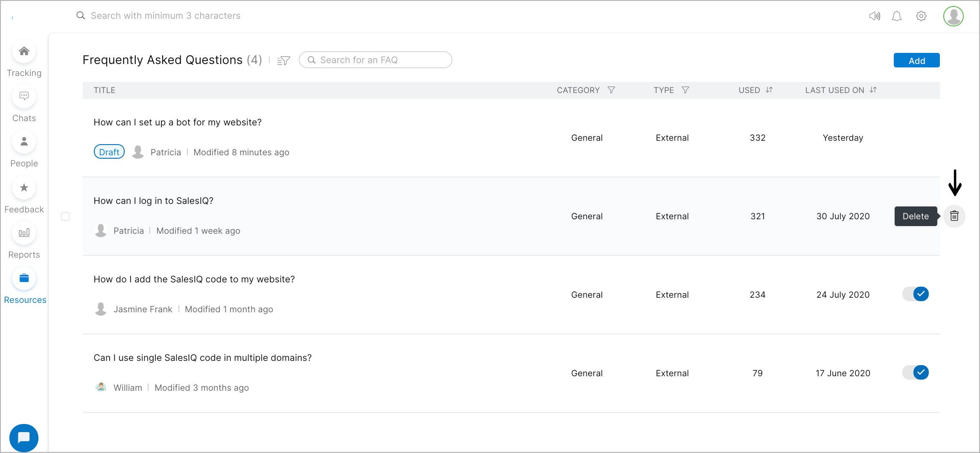Sort by the Used column
The image size is (980, 453).
coord(769,90)
